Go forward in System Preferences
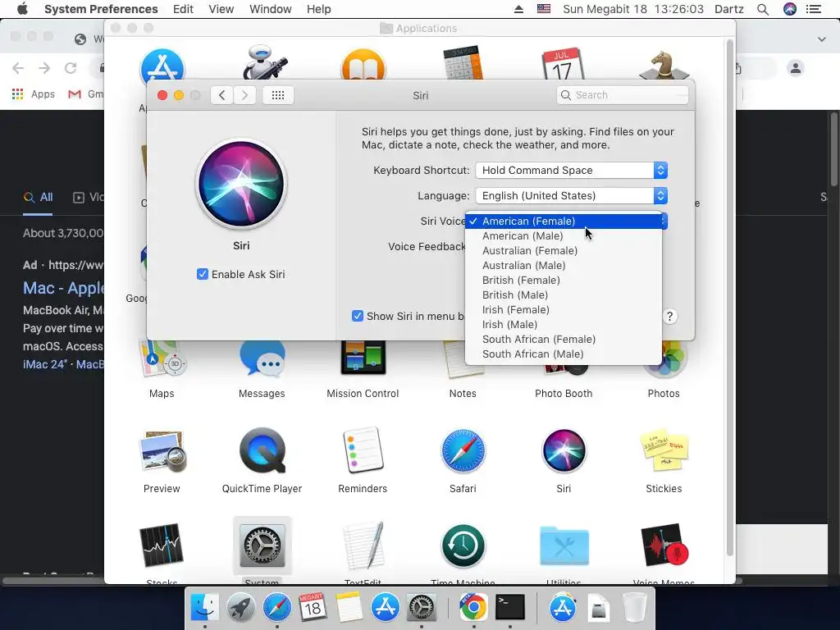The width and height of the screenshot is (840, 630). (244, 95)
